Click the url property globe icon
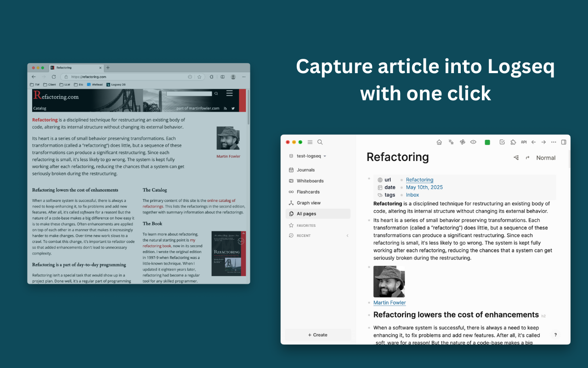The height and width of the screenshot is (368, 588). coord(380,180)
